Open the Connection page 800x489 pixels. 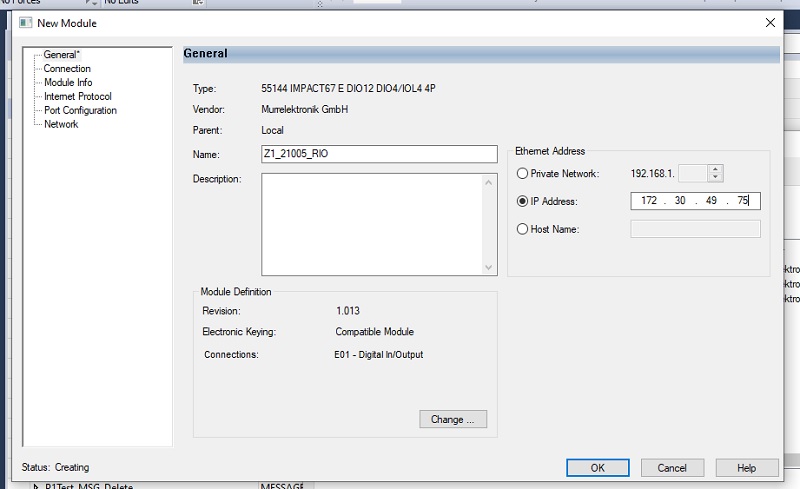click(67, 68)
